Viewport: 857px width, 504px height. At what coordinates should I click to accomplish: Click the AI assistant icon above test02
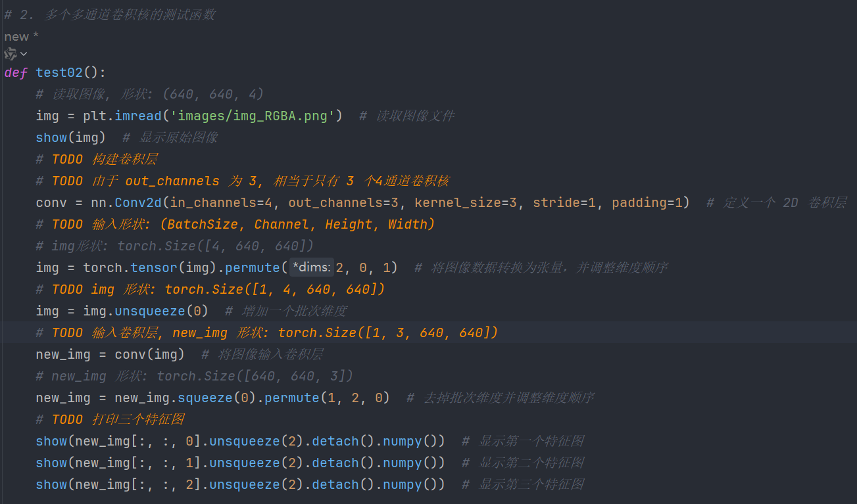[11, 54]
